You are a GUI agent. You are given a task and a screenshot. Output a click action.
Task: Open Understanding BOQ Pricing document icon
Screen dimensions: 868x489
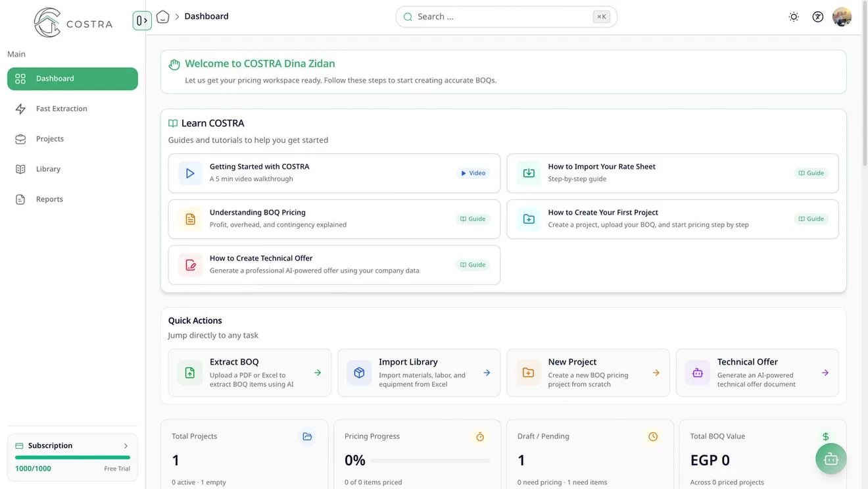190,219
